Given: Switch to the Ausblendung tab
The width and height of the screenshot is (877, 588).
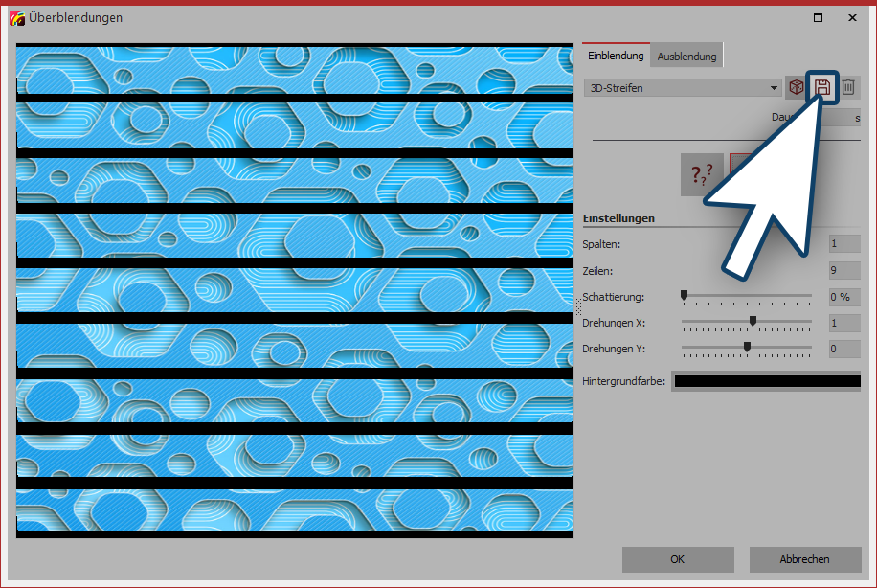Looking at the screenshot, I should point(686,57).
